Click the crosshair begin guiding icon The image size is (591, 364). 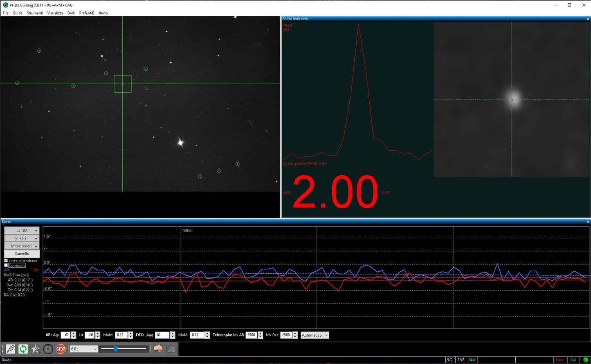point(48,349)
